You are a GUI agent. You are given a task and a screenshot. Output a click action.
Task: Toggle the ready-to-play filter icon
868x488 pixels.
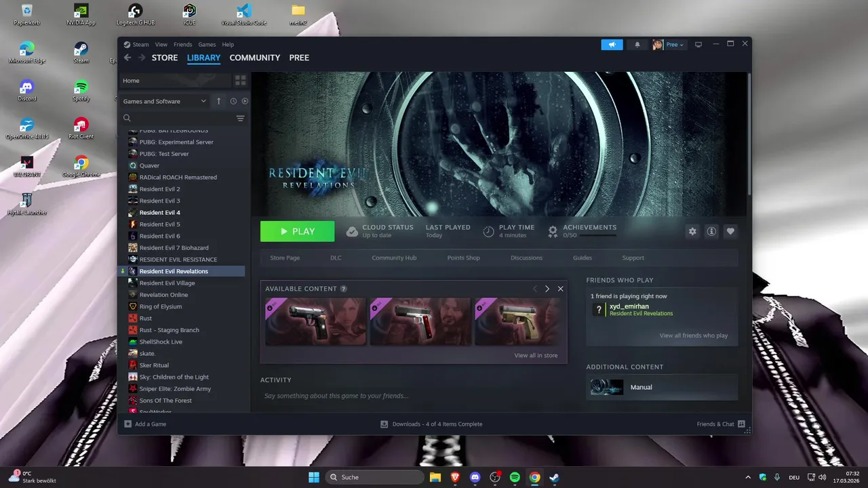[245, 101]
